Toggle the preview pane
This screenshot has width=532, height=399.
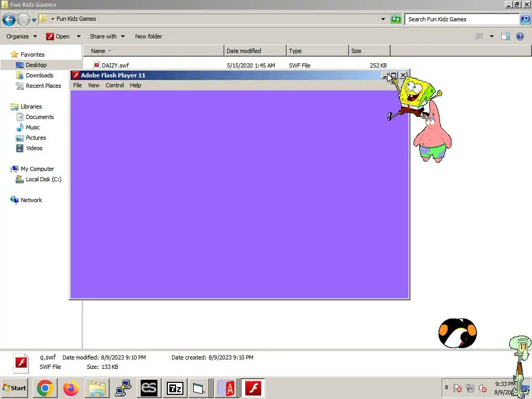point(505,36)
